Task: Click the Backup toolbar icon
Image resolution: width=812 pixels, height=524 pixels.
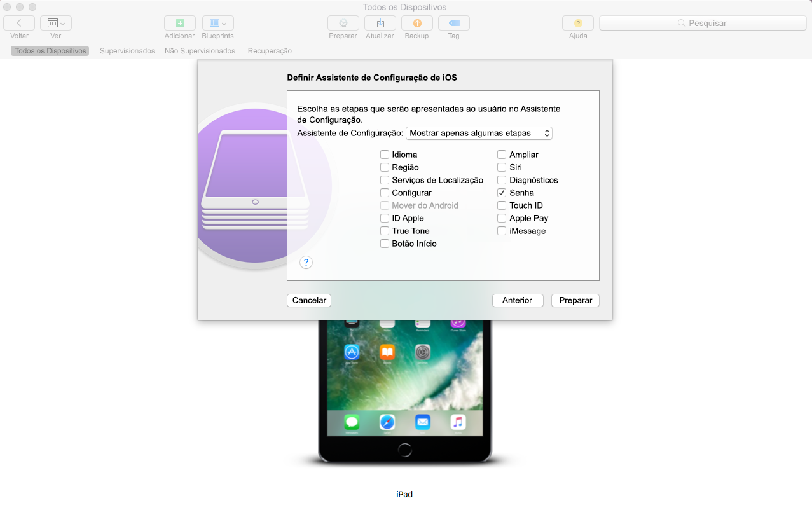Action: pos(417,23)
